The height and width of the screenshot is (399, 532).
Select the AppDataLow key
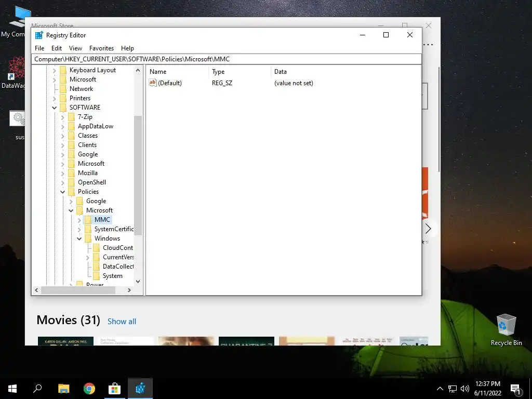pos(96,126)
